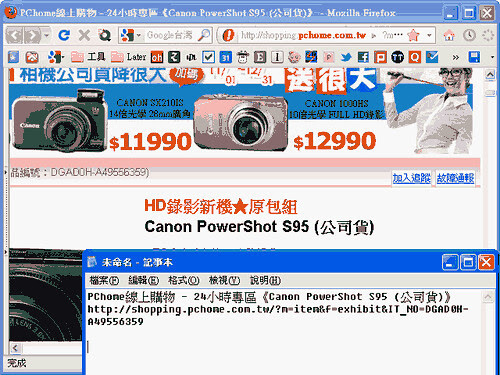Click the orange 'oh' bookmark icon
This screenshot has height=375, width=500.
(x=157, y=57)
